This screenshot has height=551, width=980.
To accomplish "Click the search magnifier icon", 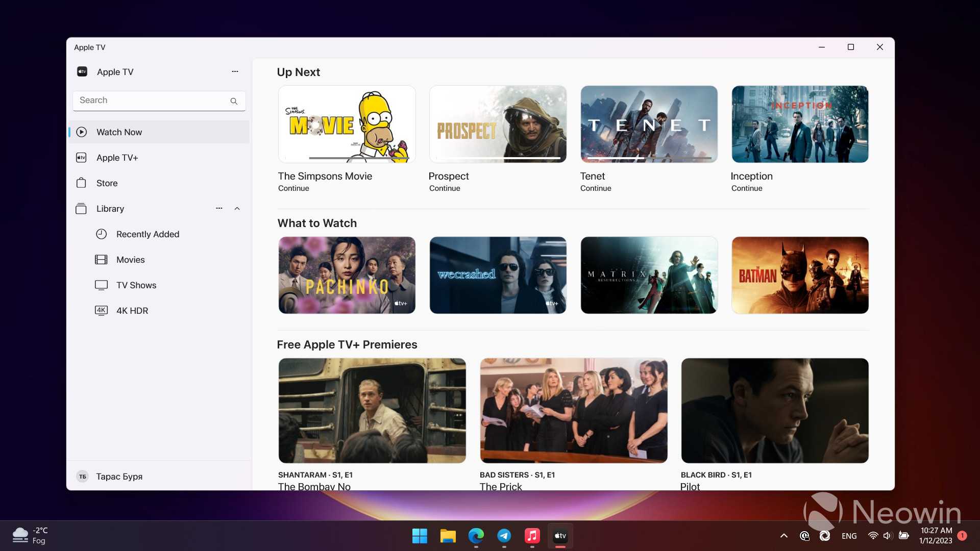I will (x=234, y=101).
